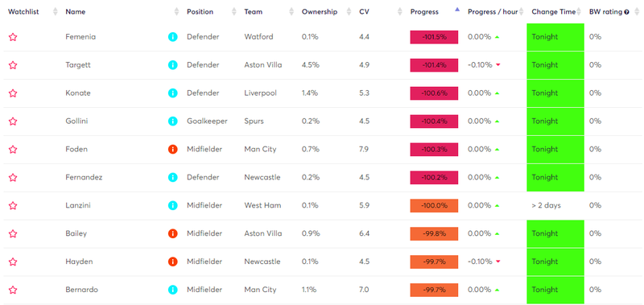The image size is (644, 305).
Task: Open Lanzini's info icon
Action: coord(173,205)
